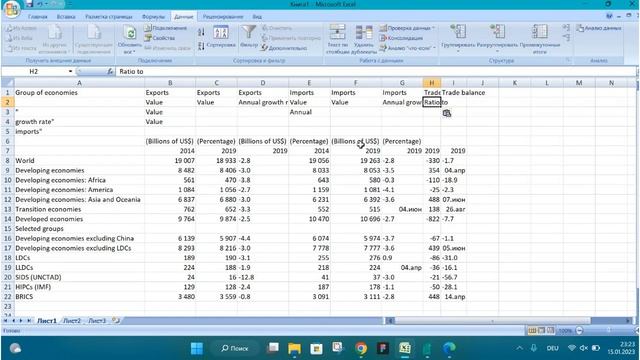This screenshot has height=360, width=640.
Task: Sort ascending A to Z
Action: [x=201, y=32]
